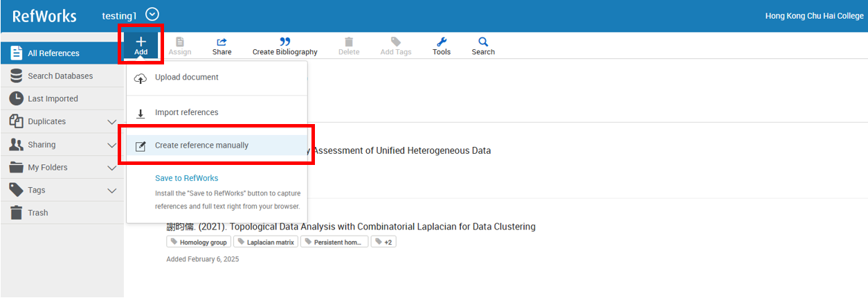Viewport: 868px width, 298px height.
Task: Open the Tools wrench icon
Action: click(x=442, y=42)
